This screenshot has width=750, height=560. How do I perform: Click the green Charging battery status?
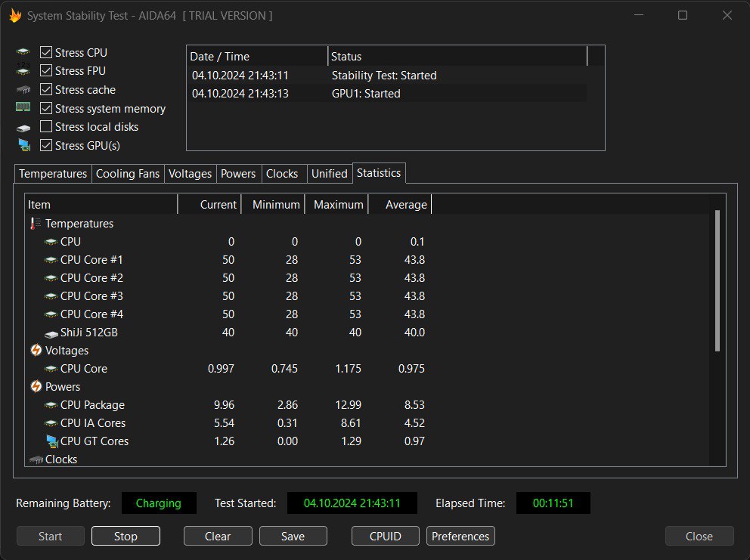pyautogui.click(x=159, y=503)
